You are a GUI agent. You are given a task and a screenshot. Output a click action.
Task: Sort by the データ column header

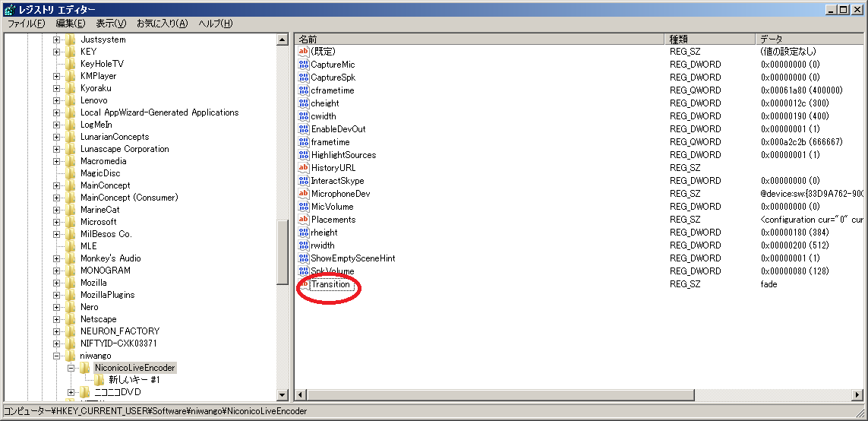point(810,40)
